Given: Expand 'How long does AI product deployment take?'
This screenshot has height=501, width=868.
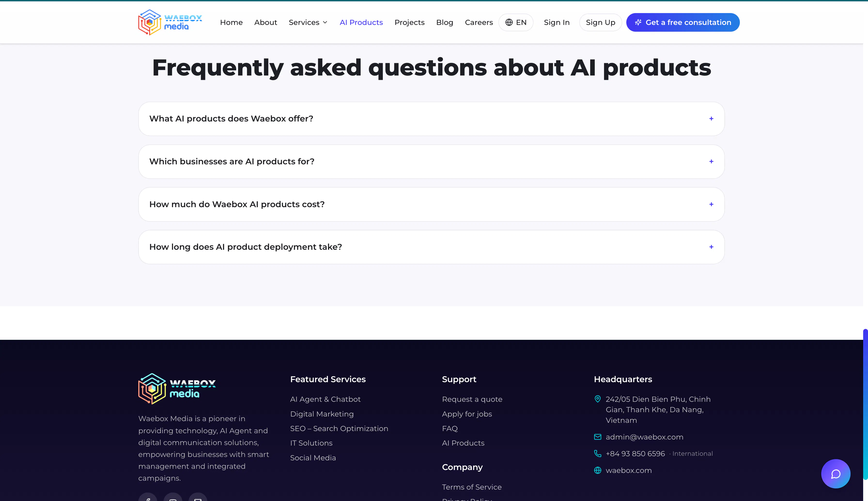Looking at the screenshot, I should click(x=431, y=247).
